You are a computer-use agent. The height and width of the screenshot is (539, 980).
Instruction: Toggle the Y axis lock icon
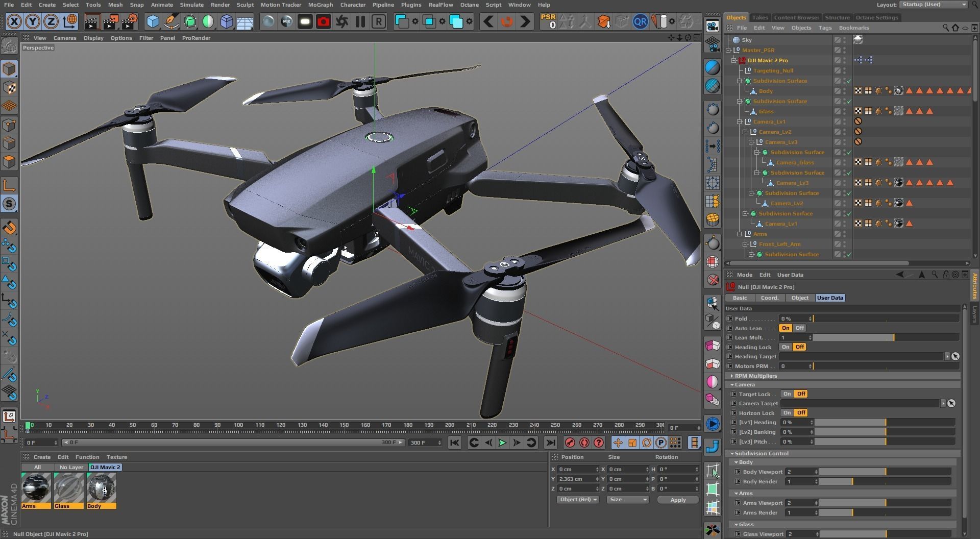point(33,21)
